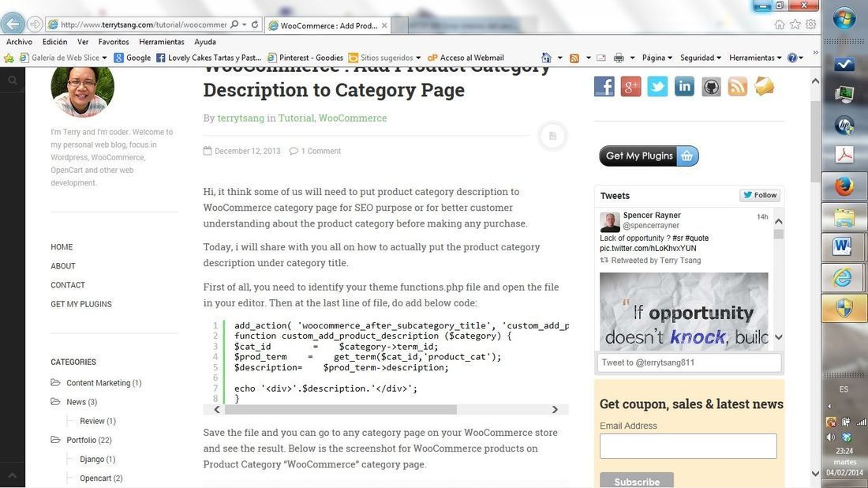Click the Tweets widget scroll down arrow
This screenshot has width=868, height=488.
tap(779, 337)
